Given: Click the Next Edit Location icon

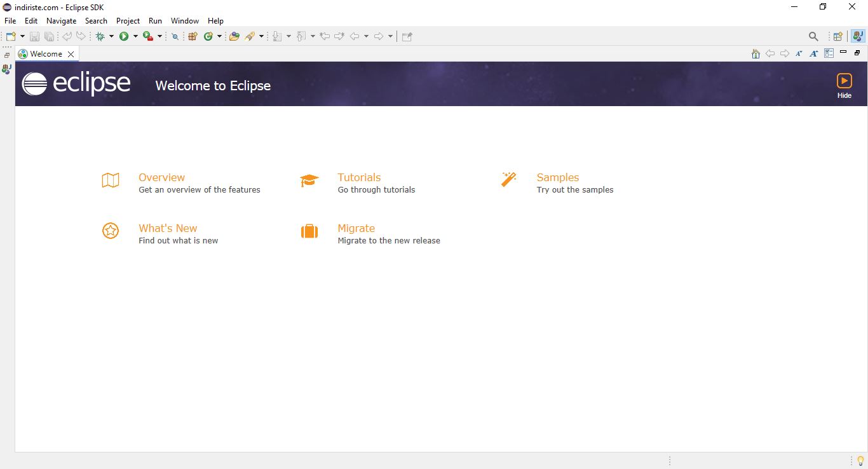Looking at the screenshot, I should (339, 37).
